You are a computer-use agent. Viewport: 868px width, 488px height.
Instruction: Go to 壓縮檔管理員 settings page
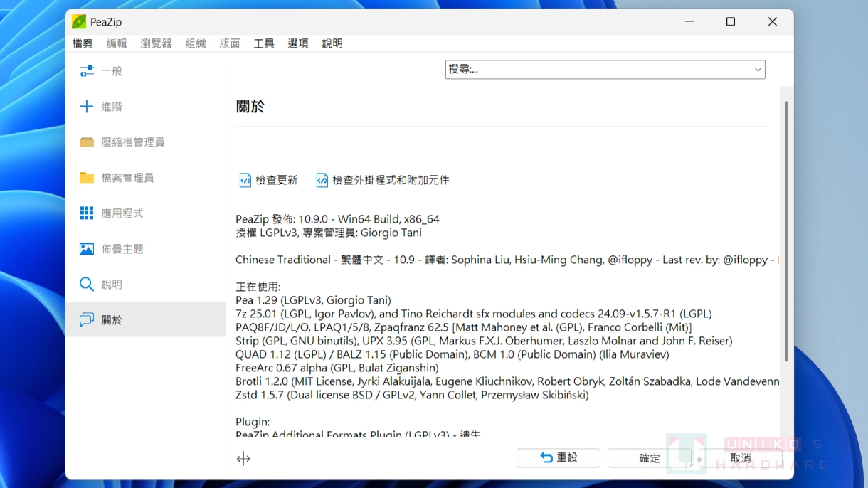(146, 142)
